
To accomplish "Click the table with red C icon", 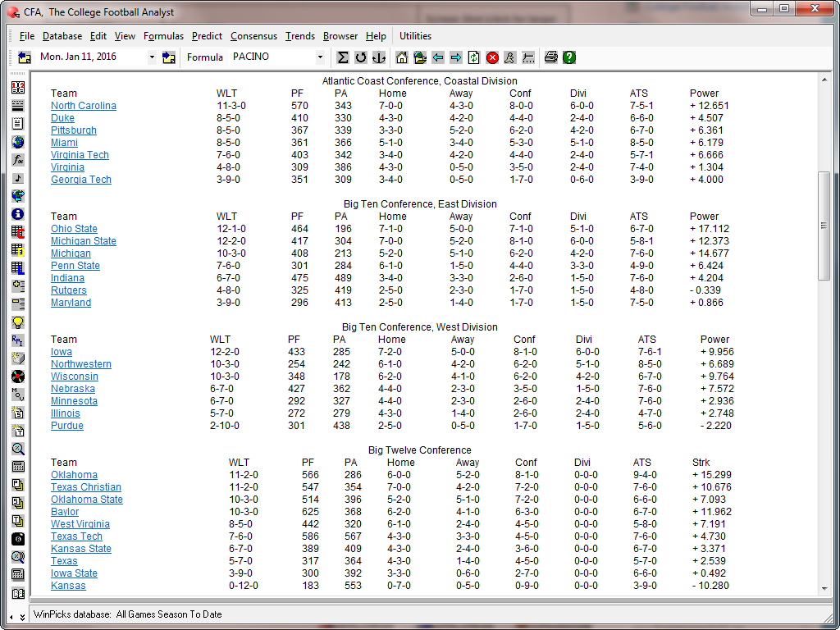I will click(18, 232).
